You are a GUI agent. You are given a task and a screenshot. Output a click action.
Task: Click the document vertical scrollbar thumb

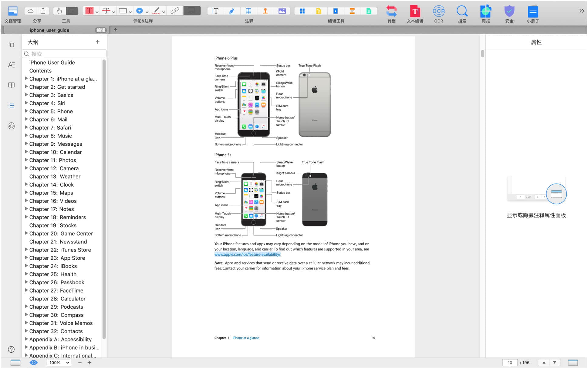click(x=482, y=54)
